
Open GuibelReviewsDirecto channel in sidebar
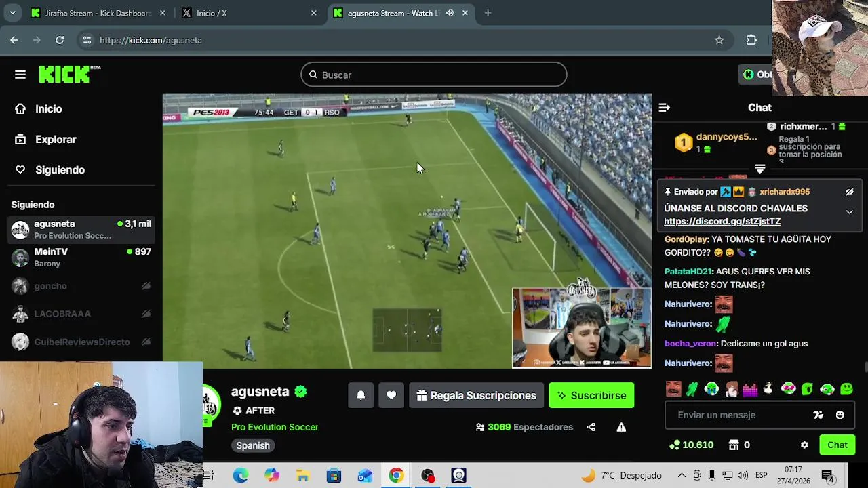click(x=81, y=342)
